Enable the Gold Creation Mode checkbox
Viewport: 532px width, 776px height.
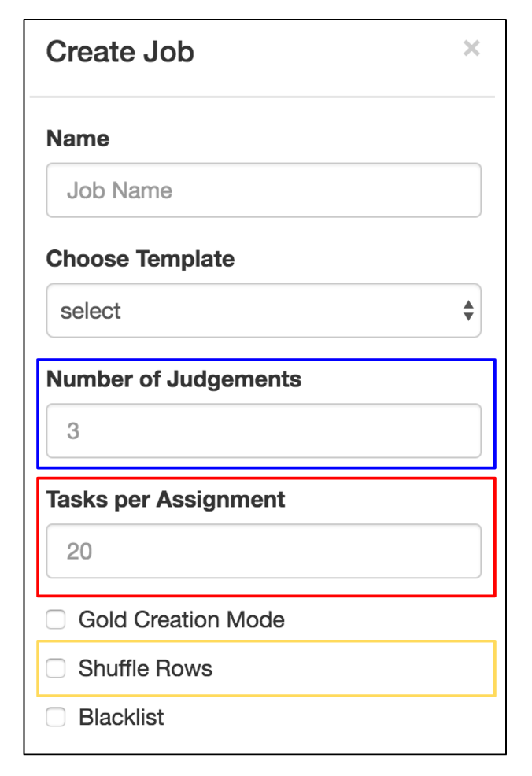coord(56,620)
